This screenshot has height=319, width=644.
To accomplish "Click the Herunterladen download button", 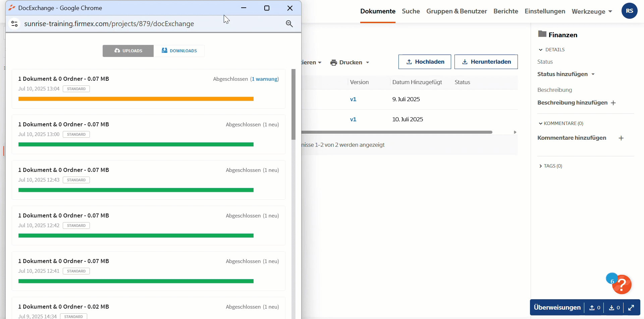I will (x=486, y=62).
